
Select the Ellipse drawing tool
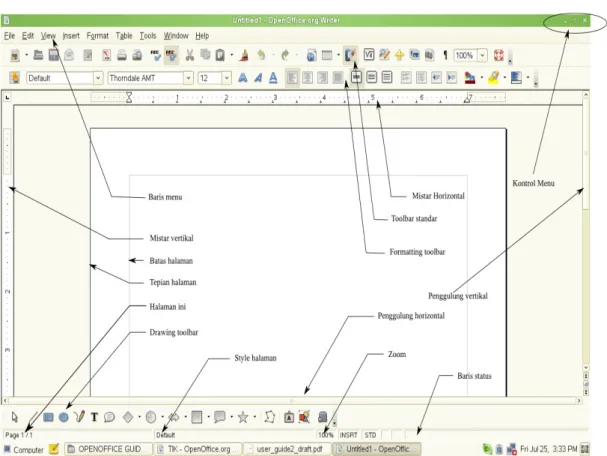[x=63, y=417]
